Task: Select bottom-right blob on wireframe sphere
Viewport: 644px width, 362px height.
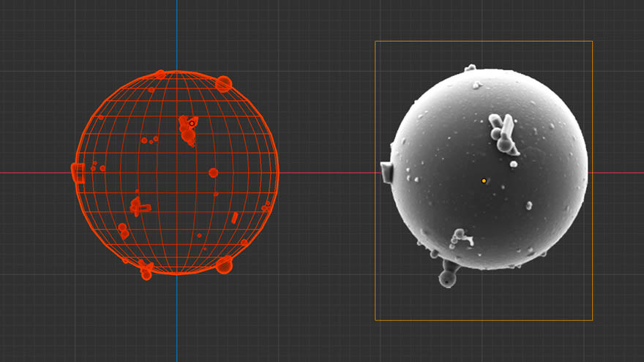Action: coord(224,264)
